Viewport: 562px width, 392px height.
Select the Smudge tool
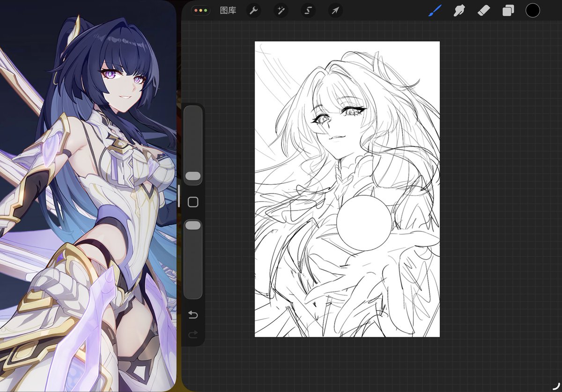pos(459,10)
